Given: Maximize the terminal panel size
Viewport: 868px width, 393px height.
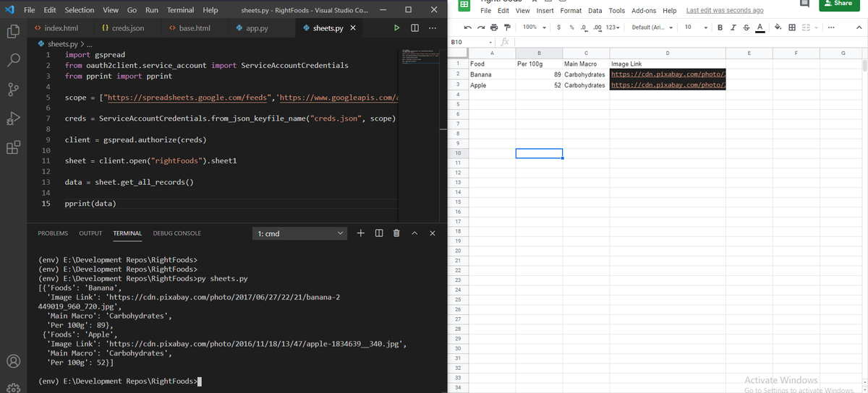Looking at the screenshot, I should click(414, 233).
